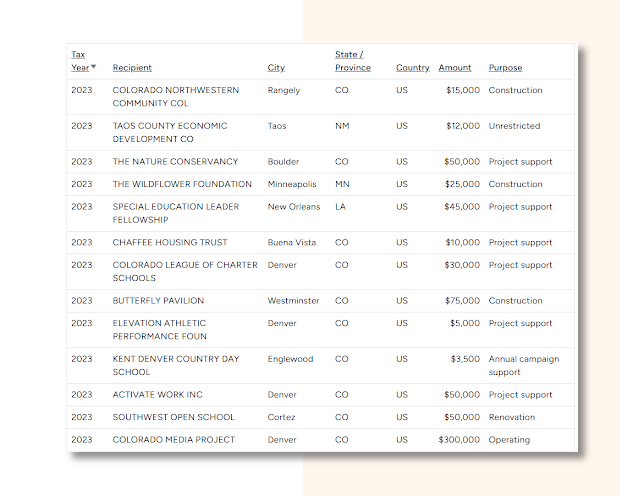
Task: Click Kent Denver Country Day School
Action: click(176, 365)
